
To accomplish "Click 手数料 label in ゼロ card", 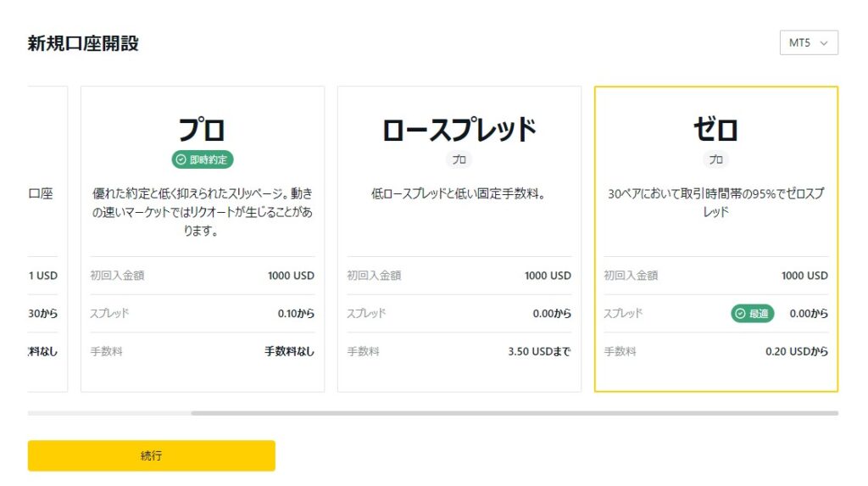I will pyautogui.click(x=620, y=351).
